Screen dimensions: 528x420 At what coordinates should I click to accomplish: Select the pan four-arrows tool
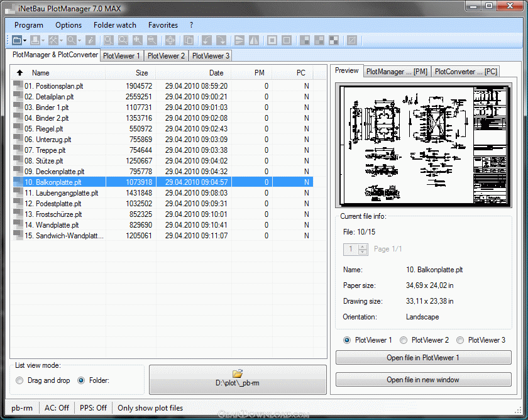point(170,40)
